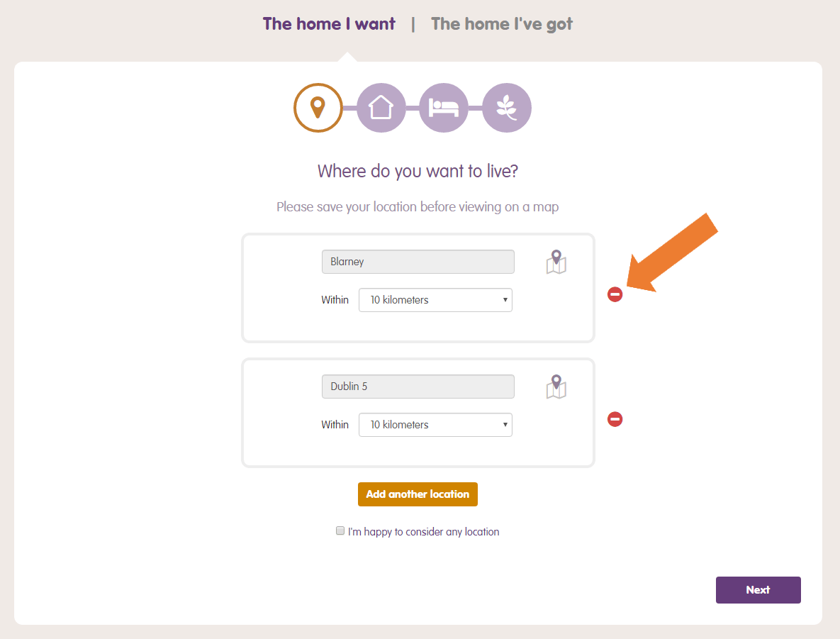Click the Next button
Viewport: 840px width, 639px height.
tap(758, 589)
